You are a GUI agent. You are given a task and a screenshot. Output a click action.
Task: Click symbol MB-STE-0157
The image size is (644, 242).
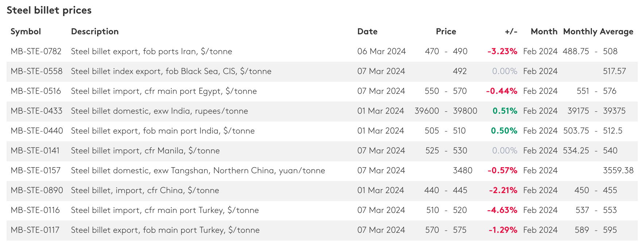pos(36,170)
